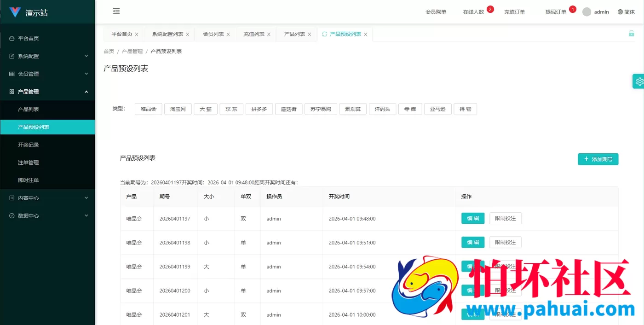644x325 pixels.
Task: Open 会员购单 in the top bar
Action: coord(436,12)
